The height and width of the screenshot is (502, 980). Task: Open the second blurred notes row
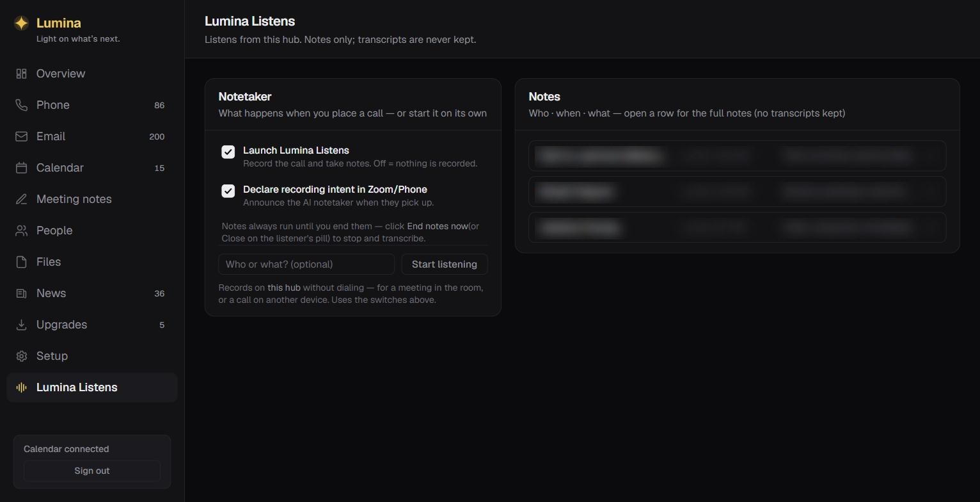[737, 191]
